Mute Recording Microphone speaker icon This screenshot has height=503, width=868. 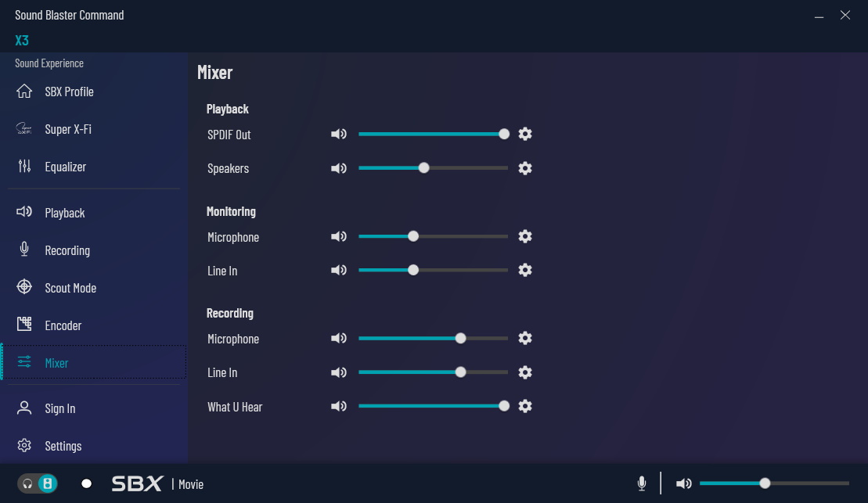[x=339, y=338]
